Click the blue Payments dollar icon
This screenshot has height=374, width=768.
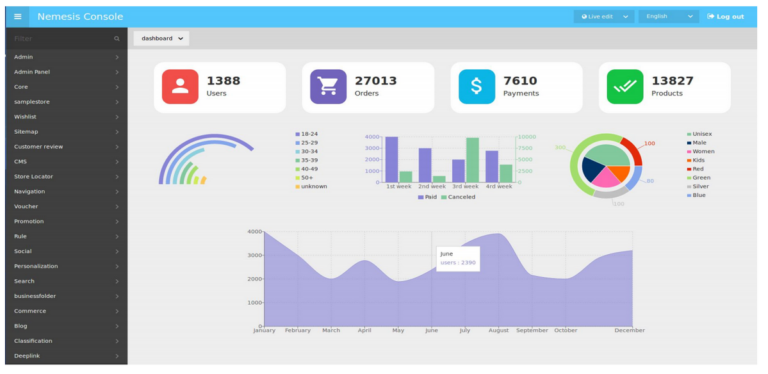click(477, 87)
